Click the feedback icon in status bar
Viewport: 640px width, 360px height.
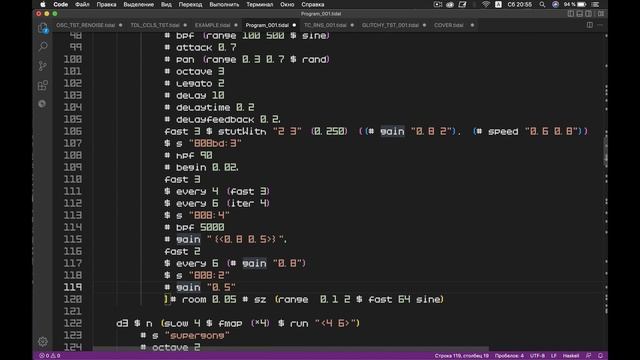pyautogui.click(x=589, y=356)
